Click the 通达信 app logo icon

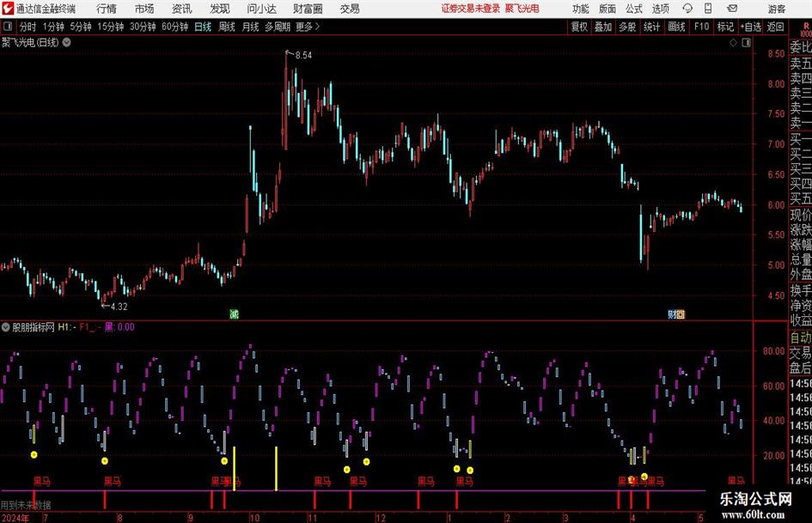[x=7, y=9]
